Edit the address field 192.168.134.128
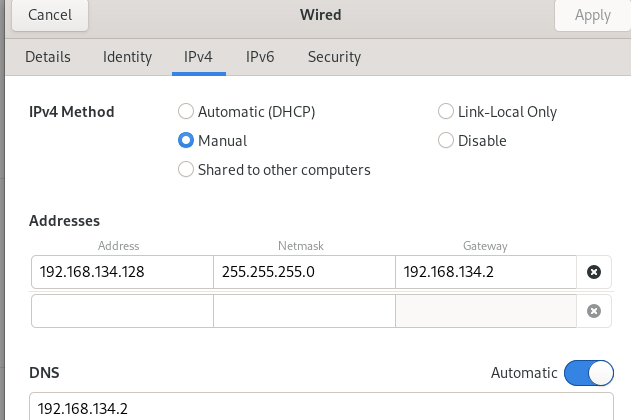 [x=122, y=272]
